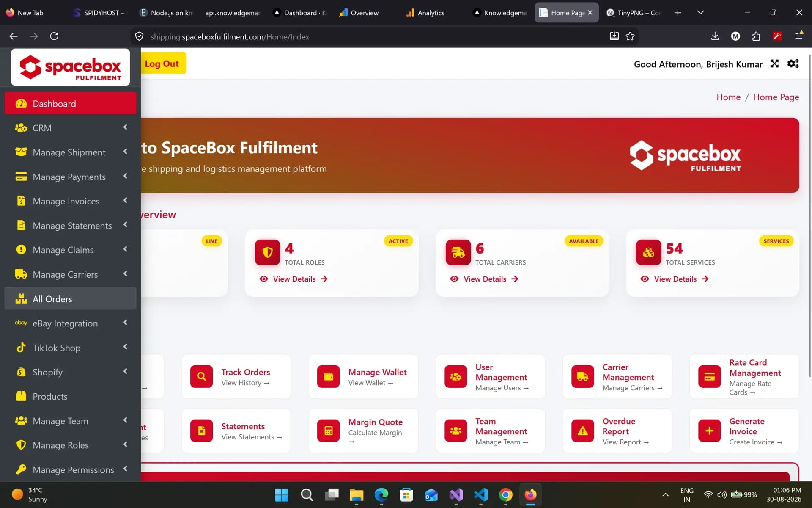Click the Manage Invoices file icon

coord(21,201)
